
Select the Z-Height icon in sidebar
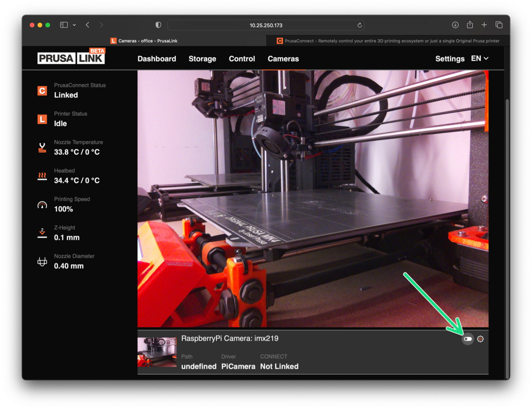tap(42, 233)
